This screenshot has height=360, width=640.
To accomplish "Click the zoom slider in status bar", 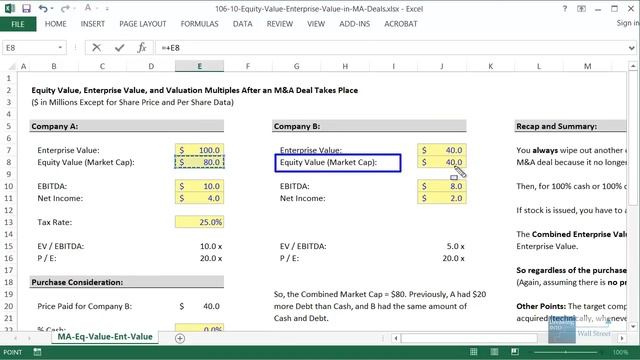I will click(x=565, y=352).
